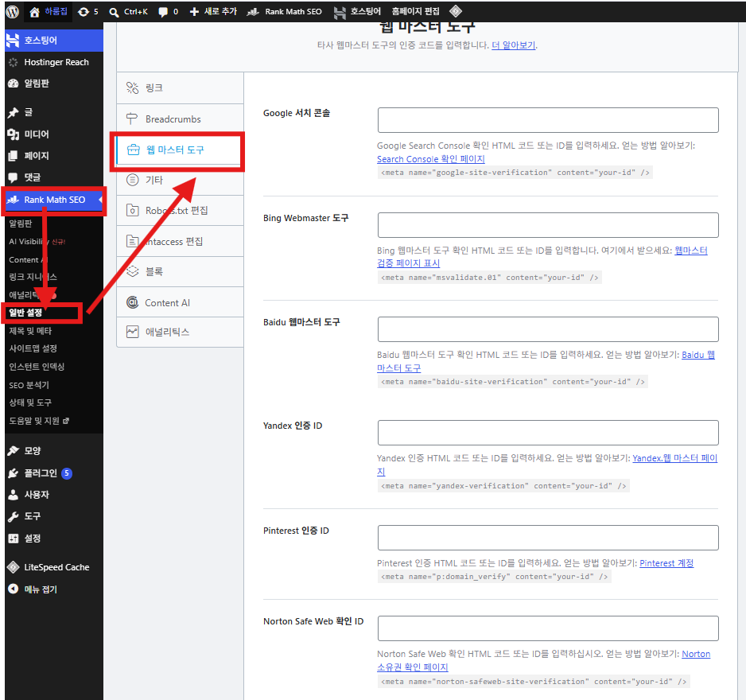The image size is (746, 700).
Task: Open the AI Visibility submenu item
Action: (37, 241)
